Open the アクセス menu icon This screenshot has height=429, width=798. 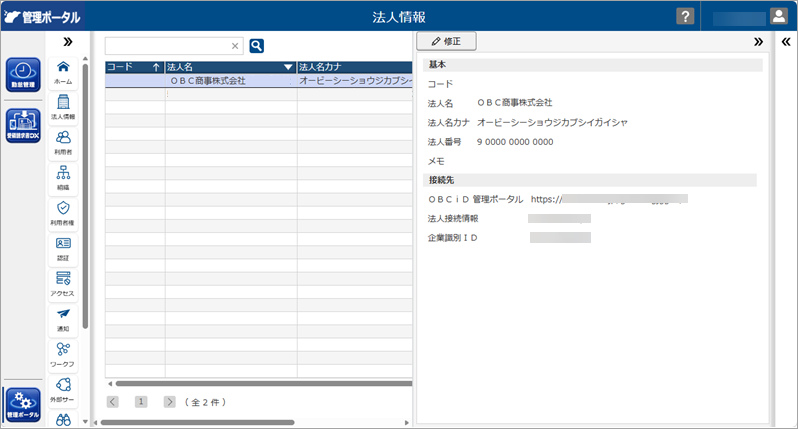pyautogui.click(x=63, y=285)
